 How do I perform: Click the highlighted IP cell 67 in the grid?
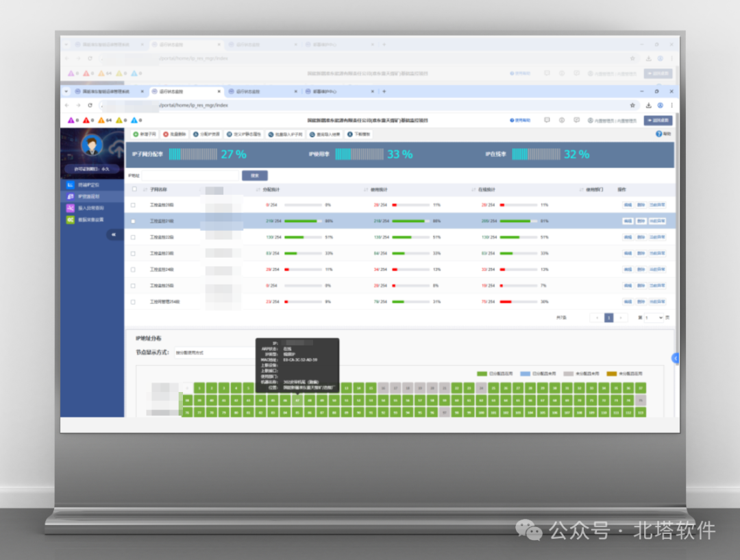tap(297, 400)
